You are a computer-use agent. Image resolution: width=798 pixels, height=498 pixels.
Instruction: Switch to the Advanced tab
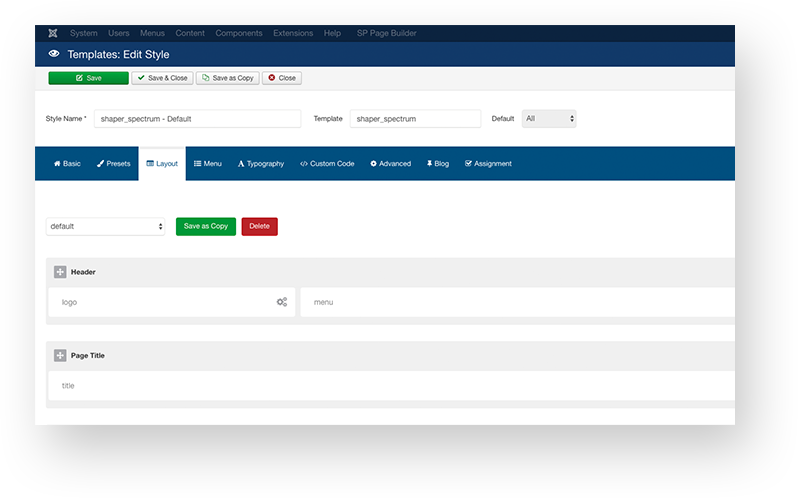[390, 164]
